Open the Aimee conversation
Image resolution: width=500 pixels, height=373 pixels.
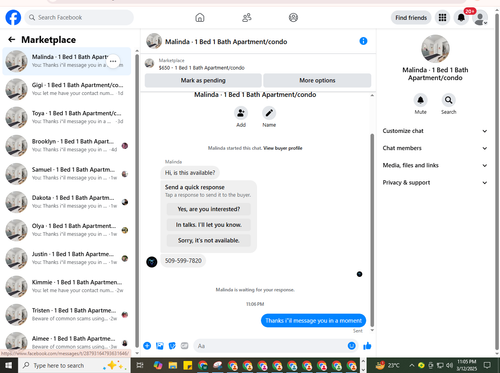[67, 342]
